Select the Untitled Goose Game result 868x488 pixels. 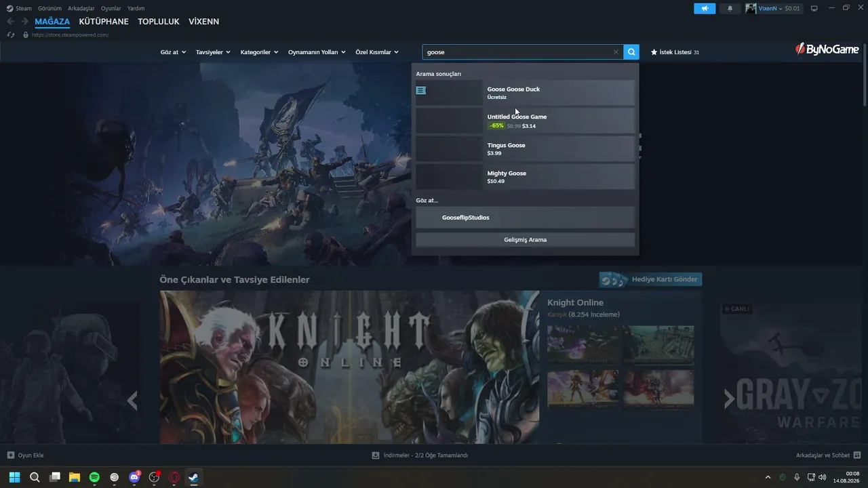(x=526, y=121)
